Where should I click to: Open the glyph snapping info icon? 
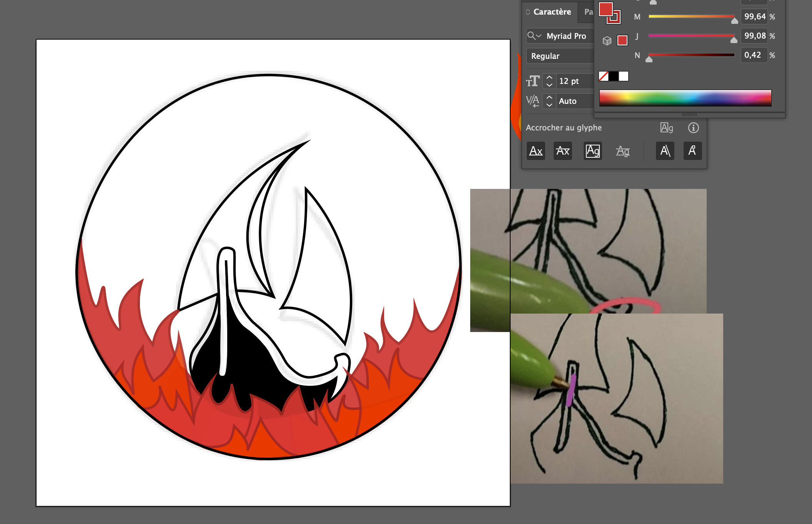coord(694,128)
